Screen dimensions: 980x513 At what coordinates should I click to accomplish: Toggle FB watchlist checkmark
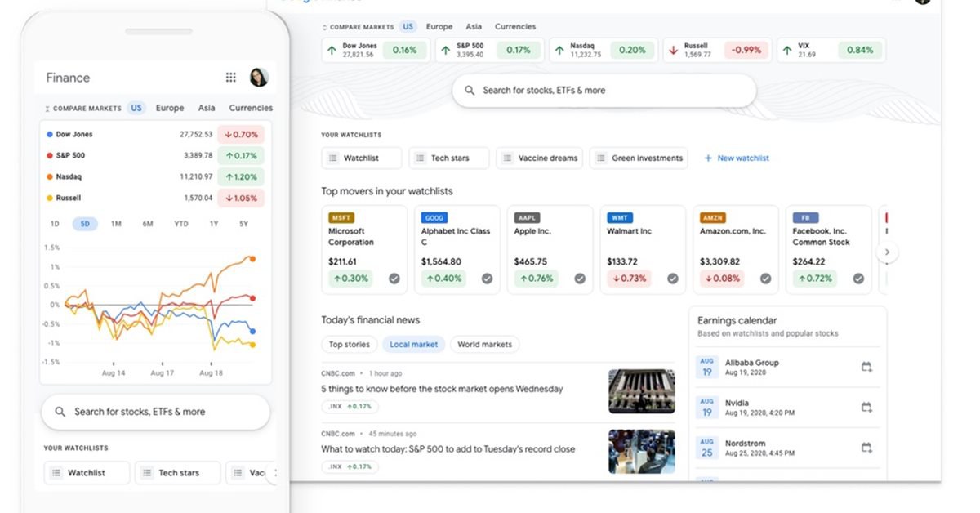point(858,279)
